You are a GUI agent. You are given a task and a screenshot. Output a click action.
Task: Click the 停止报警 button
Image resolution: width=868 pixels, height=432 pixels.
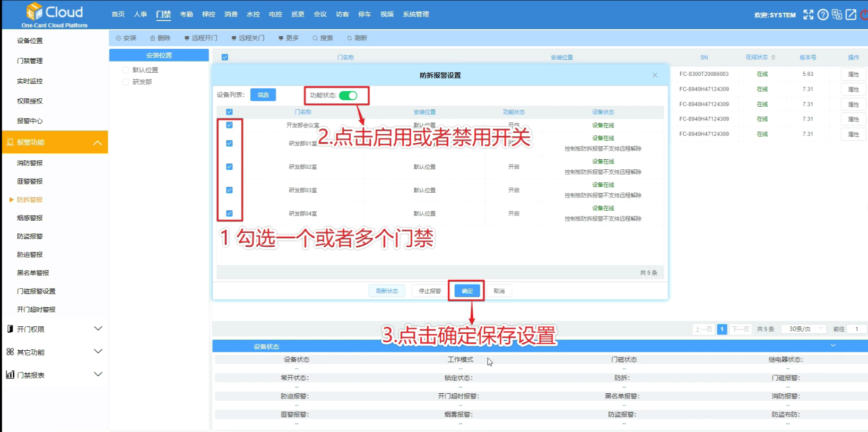pos(430,291)
